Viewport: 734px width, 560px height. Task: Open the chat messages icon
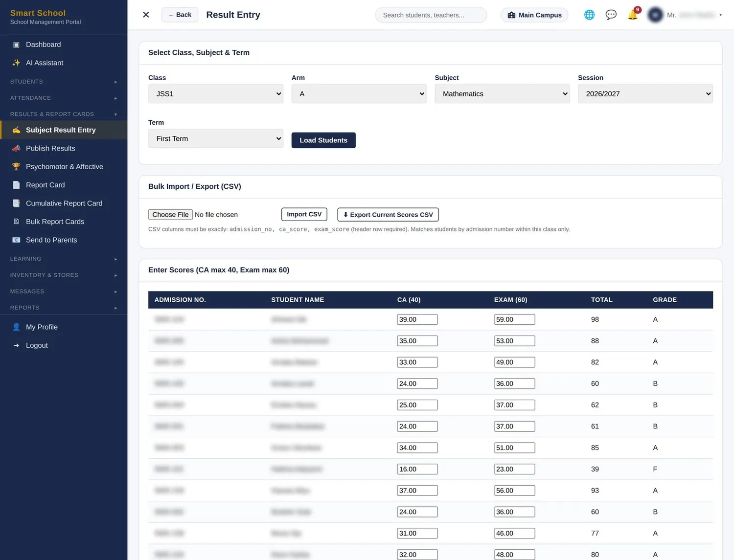pyautogui.click(x=611, y=15)
